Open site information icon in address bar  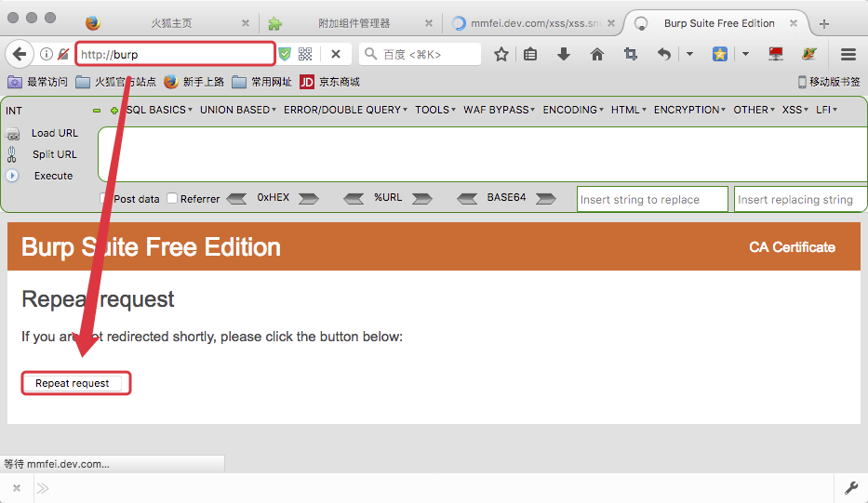tap(47, 54)
